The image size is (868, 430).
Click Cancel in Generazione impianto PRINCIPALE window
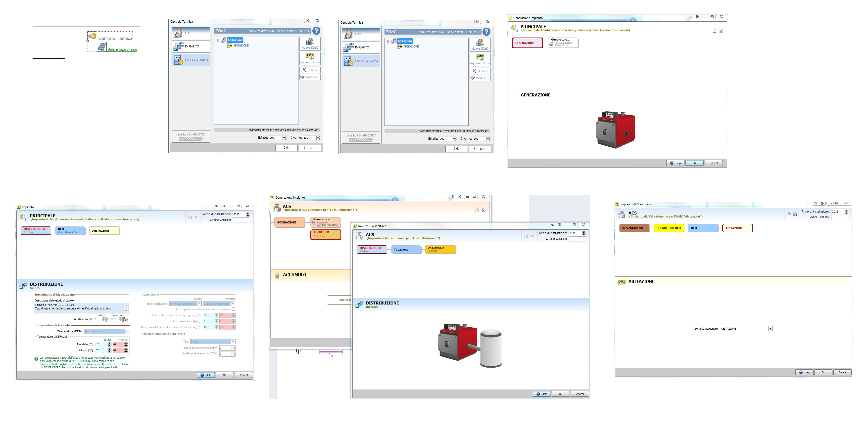coord(713,163)
